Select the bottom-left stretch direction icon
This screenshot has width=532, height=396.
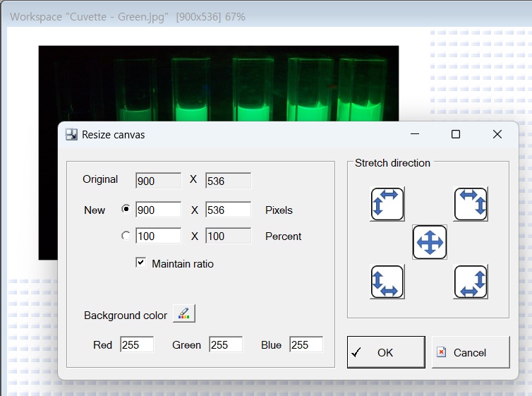point(387,282)
